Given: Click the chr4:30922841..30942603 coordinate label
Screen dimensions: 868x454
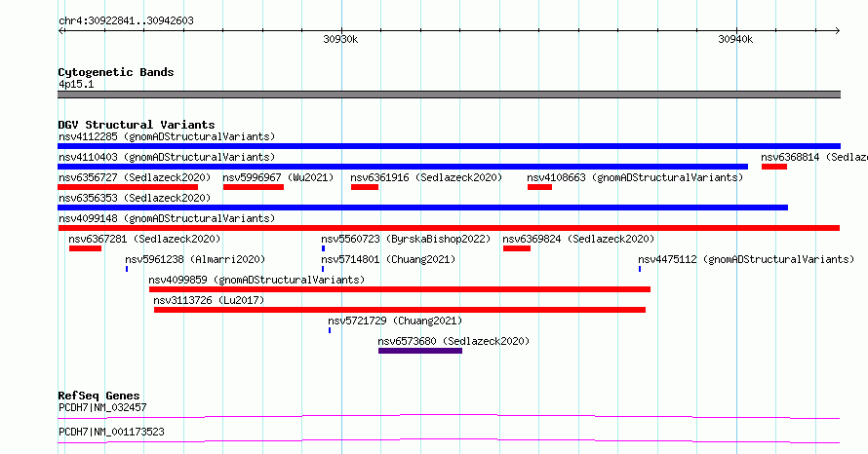Looking at the screenshot, I should tap(126, 21).
